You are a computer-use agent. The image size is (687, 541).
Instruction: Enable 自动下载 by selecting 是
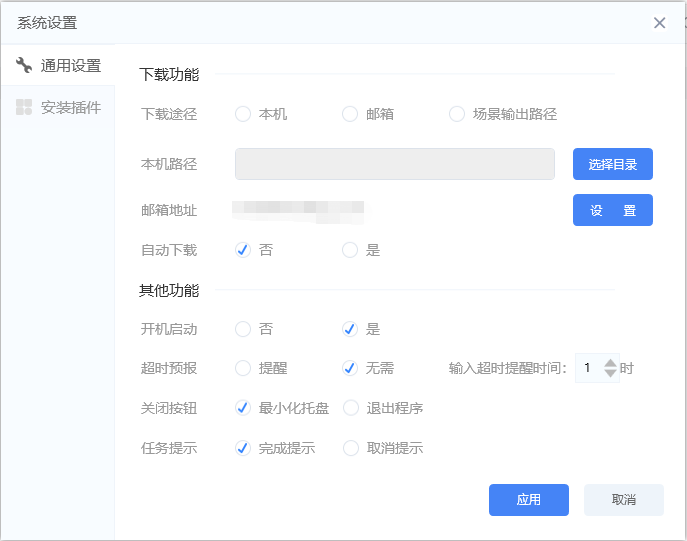pyautogui.click(x=350, y=250)
